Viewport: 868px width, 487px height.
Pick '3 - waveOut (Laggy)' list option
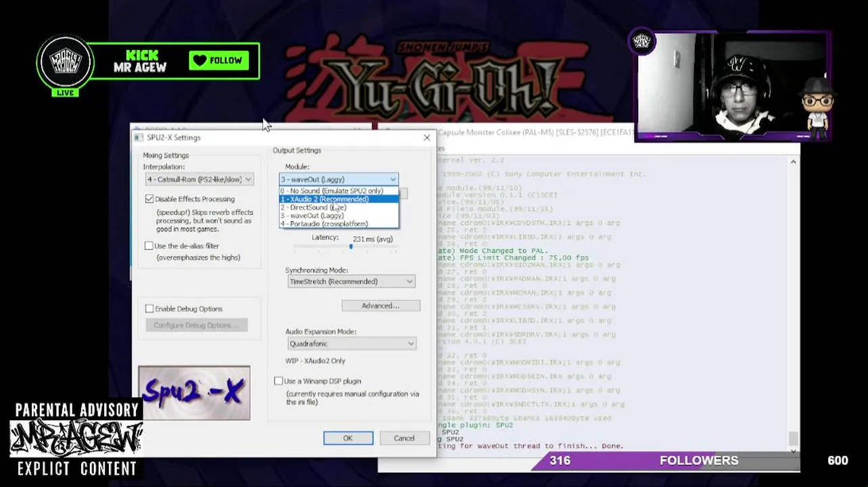pyautogui.click(x=339, y=215)
